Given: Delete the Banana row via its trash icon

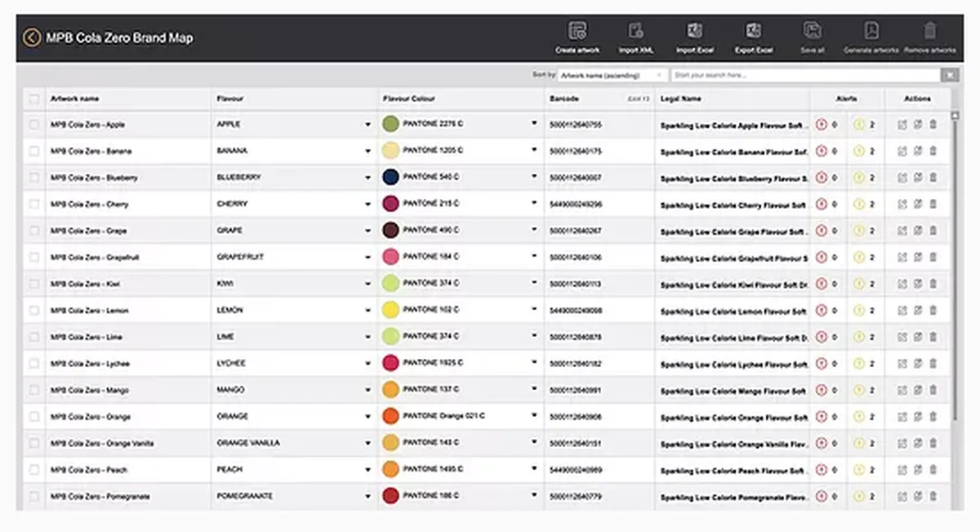Looking at the screenshot, I should pos(933,151).
